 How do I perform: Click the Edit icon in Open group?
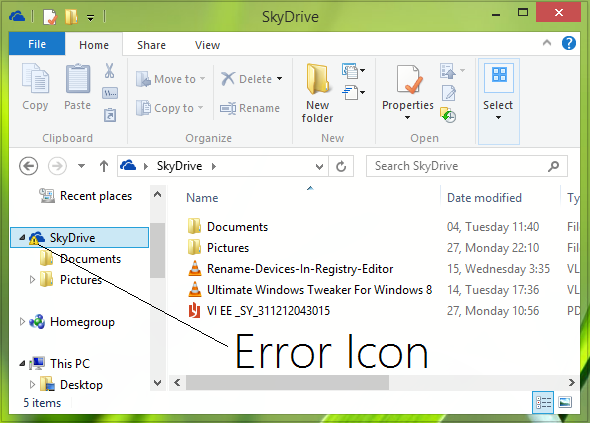pyautogui.click(x=449, y=93)
